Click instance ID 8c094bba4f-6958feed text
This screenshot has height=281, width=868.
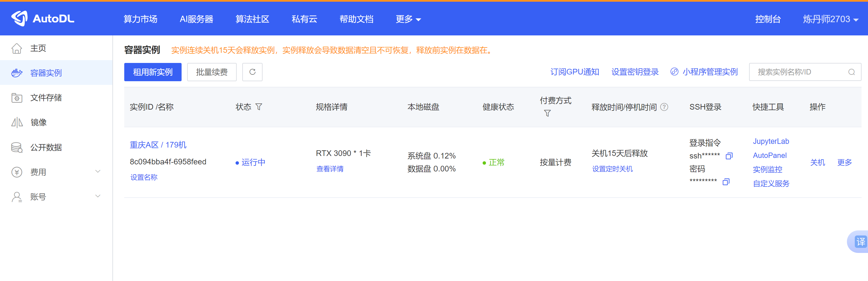pyautogui.click(x=168, y=162)
